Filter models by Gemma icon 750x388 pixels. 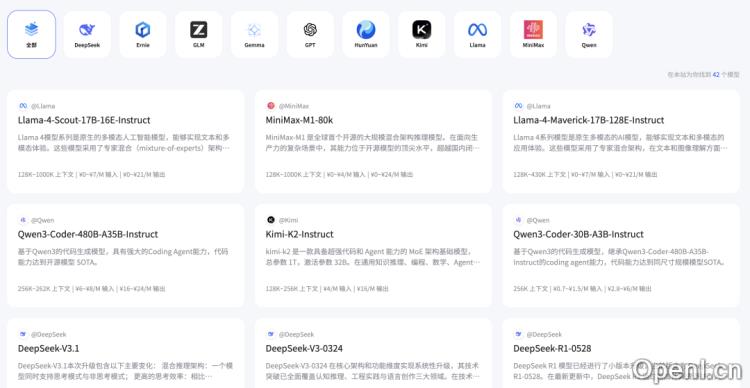point(254,30)
